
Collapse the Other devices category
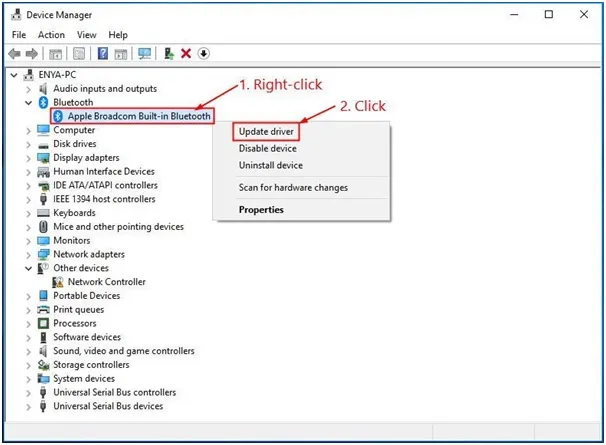(28, 268)
